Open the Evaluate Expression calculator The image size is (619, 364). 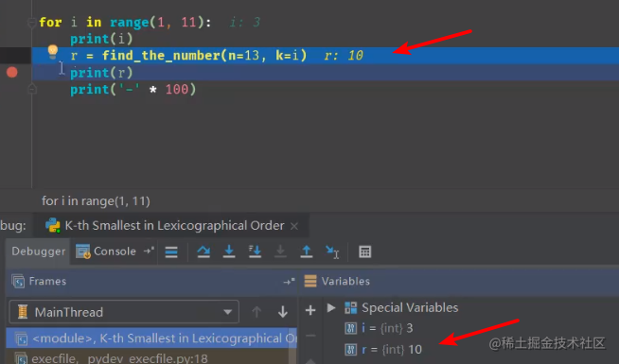tap(364, 251)
